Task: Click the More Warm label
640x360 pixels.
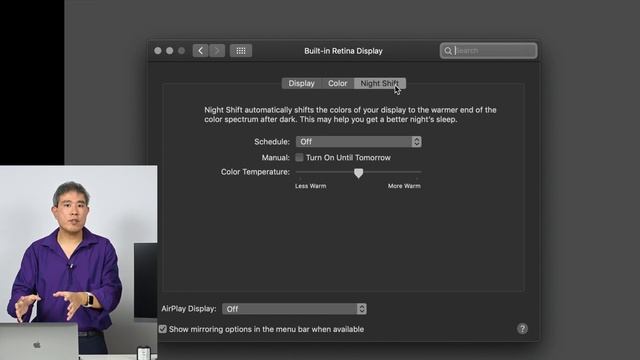Action: coord(404,186)
